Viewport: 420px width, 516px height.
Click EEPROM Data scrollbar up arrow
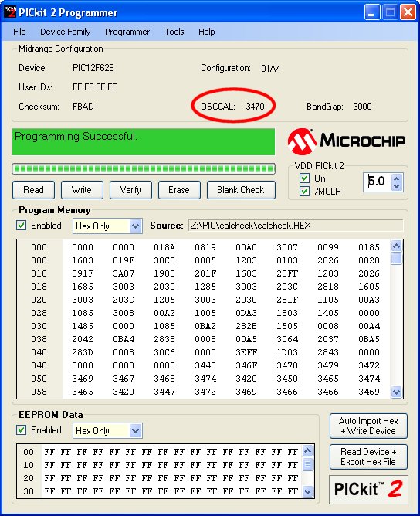(x=307, y=451)
